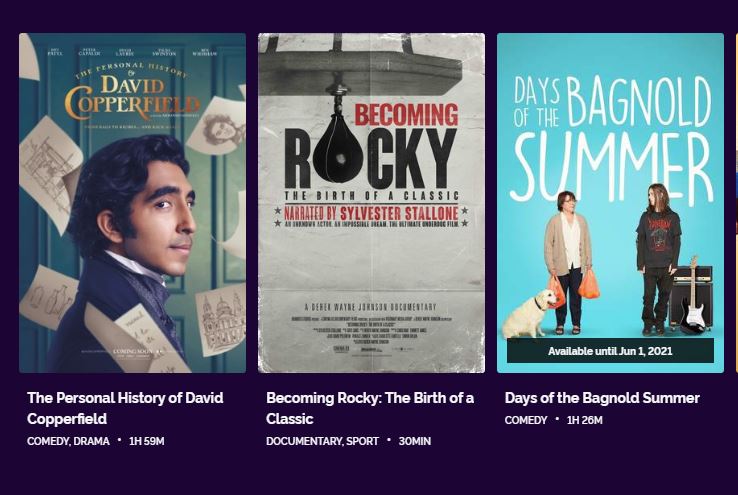
Task: Click the '30MIN' runtime label
Action: coord(415,441)
